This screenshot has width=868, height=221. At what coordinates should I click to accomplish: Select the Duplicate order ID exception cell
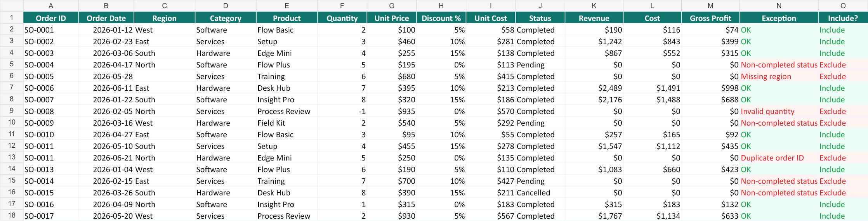779,157
